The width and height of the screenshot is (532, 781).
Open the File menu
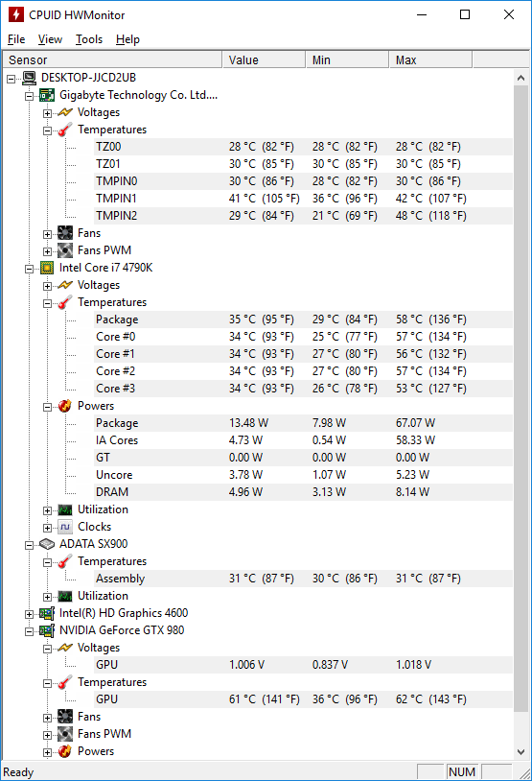coord(16,39)
